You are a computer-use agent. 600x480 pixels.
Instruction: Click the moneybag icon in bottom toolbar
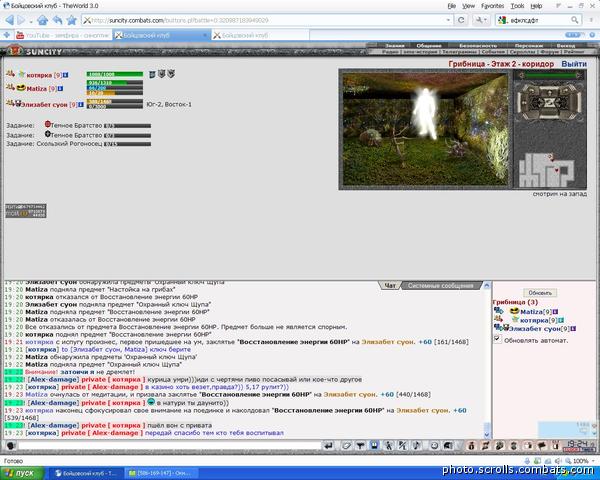pyautogui.click(x=471, y=446)
